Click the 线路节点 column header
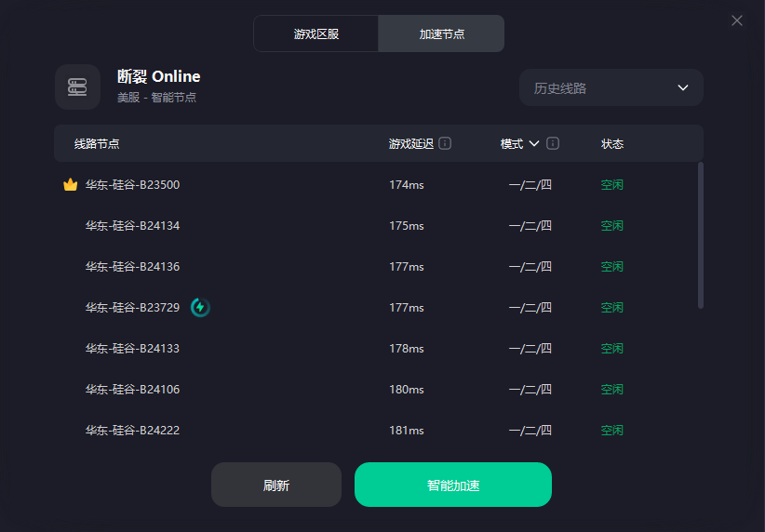 click(97, 144)
